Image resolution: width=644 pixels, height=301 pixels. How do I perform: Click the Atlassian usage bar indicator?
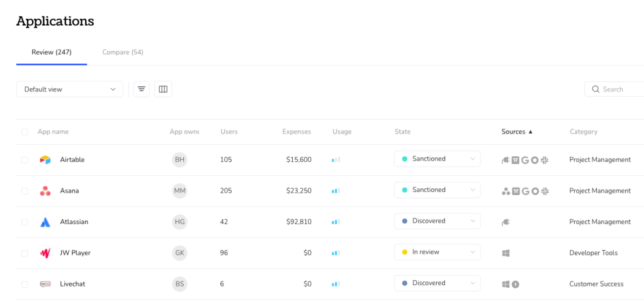coord(336,222)
